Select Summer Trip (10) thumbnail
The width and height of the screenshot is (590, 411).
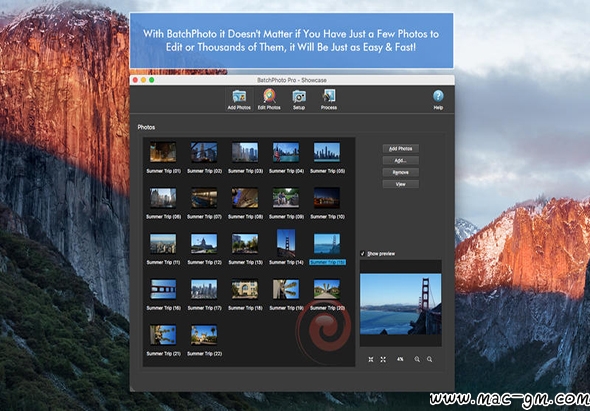coord(327,198)
